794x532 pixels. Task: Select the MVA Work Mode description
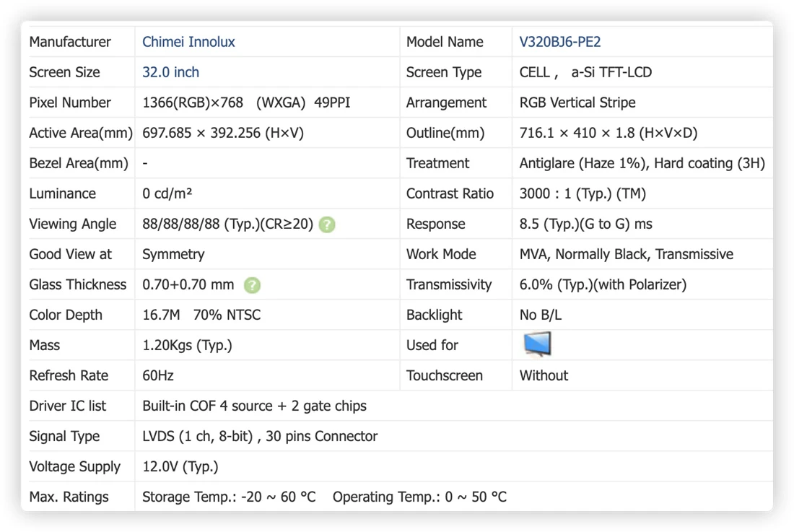(626, 254)
